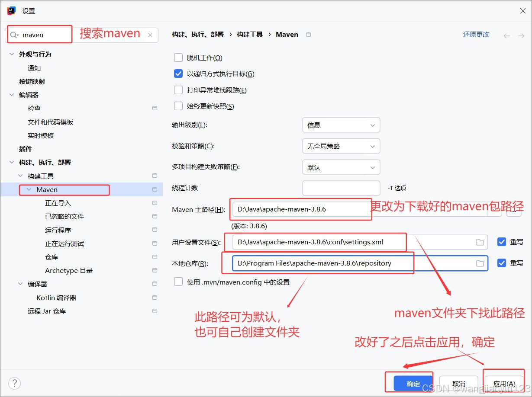
Task: Collapse the 构建工具 tree node
Action: 20,176
